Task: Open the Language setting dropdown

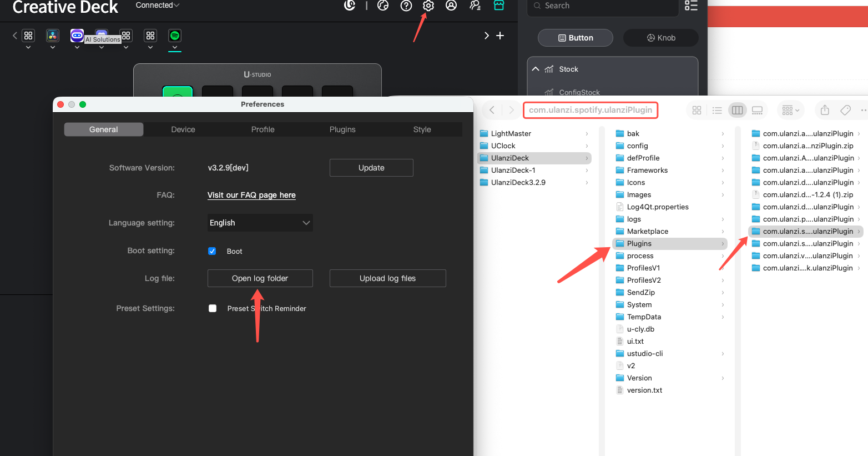Action: pos(260,223)
